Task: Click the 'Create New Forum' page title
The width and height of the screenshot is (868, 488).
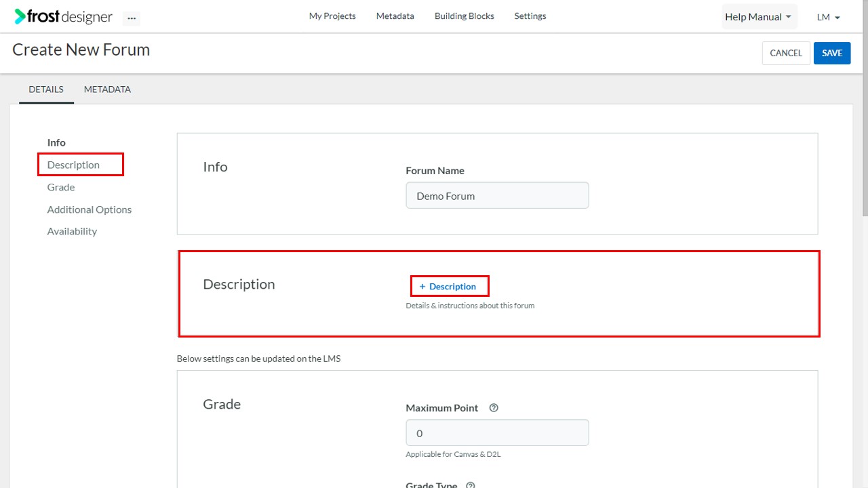Action: 81,50
